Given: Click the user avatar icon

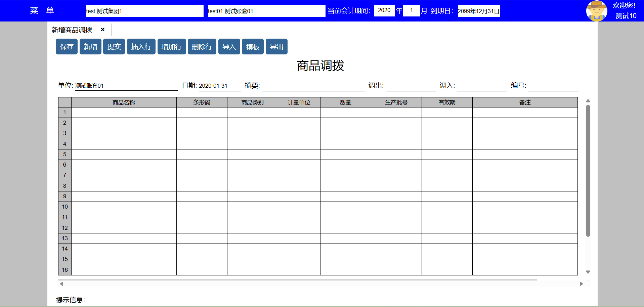Looking at the screenshot, I should click(x=596, y=11).
